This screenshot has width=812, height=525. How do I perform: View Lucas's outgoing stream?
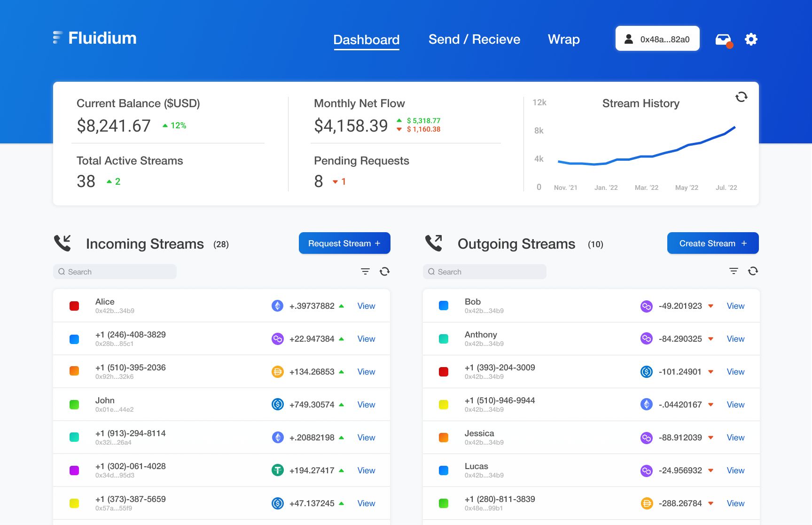point(735,470)
